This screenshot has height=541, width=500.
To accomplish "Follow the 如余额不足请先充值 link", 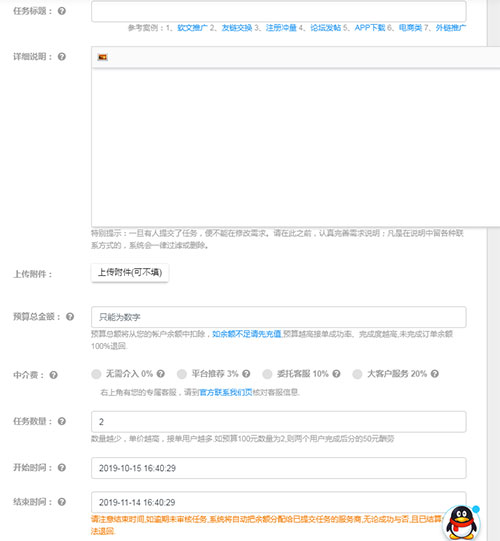I will [247, 334].
